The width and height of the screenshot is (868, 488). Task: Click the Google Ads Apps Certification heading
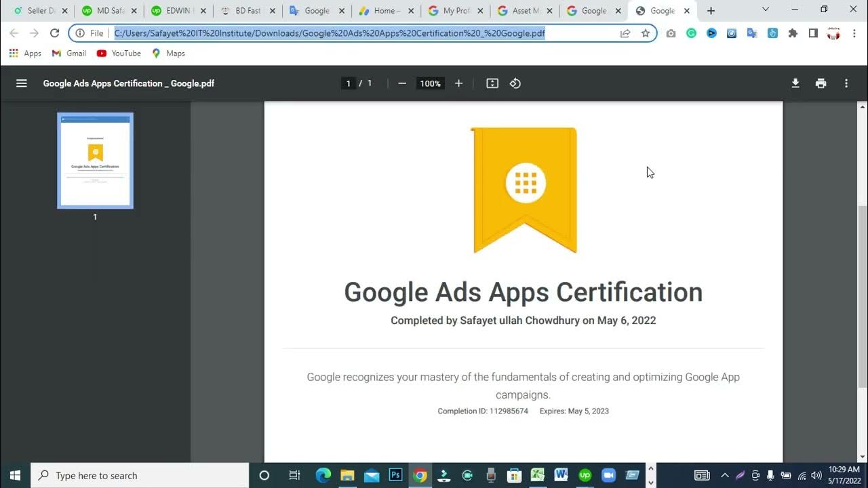click(x=523, y=292)
